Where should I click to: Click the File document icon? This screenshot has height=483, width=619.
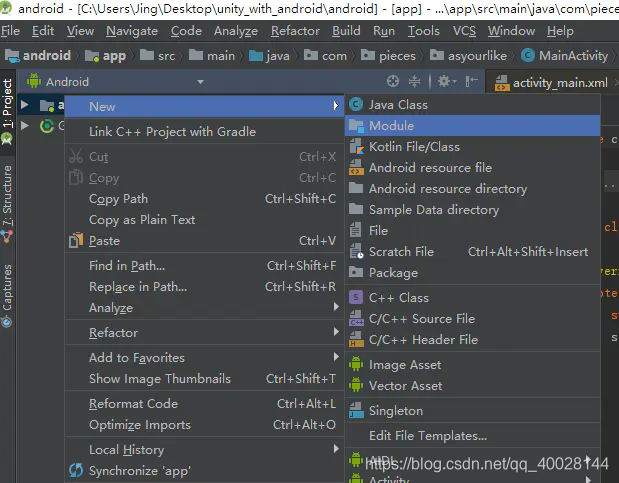coord(355,230)
